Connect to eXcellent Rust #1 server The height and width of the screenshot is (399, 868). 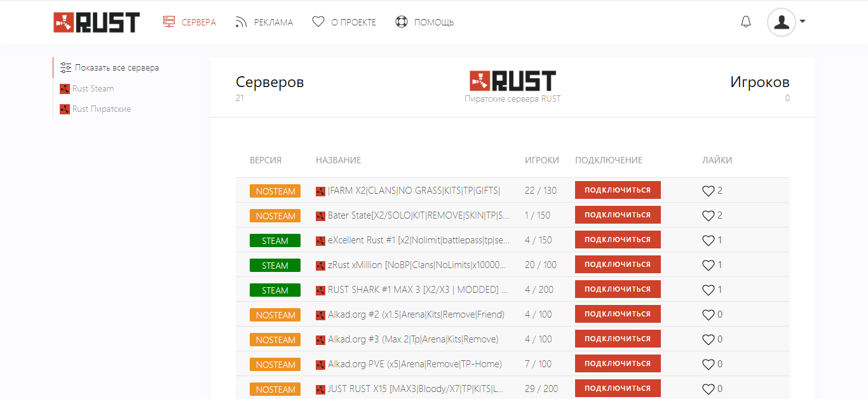(618, 240)
